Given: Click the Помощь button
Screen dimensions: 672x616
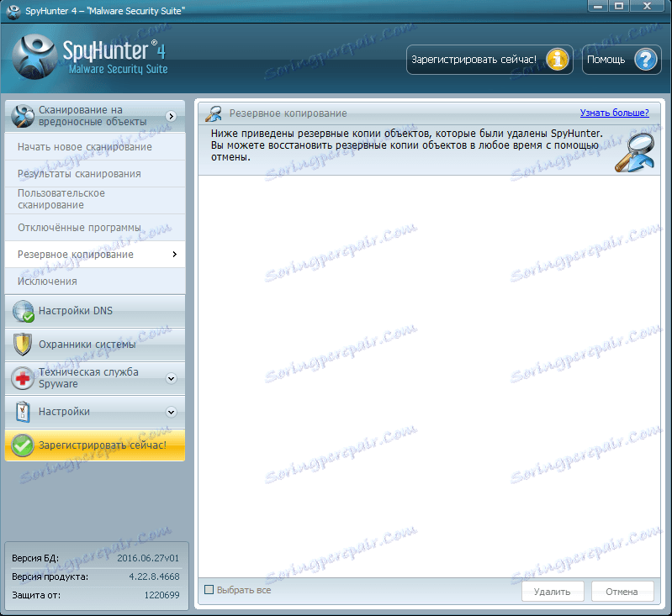Looking at the screenshot, I should 622,60.
